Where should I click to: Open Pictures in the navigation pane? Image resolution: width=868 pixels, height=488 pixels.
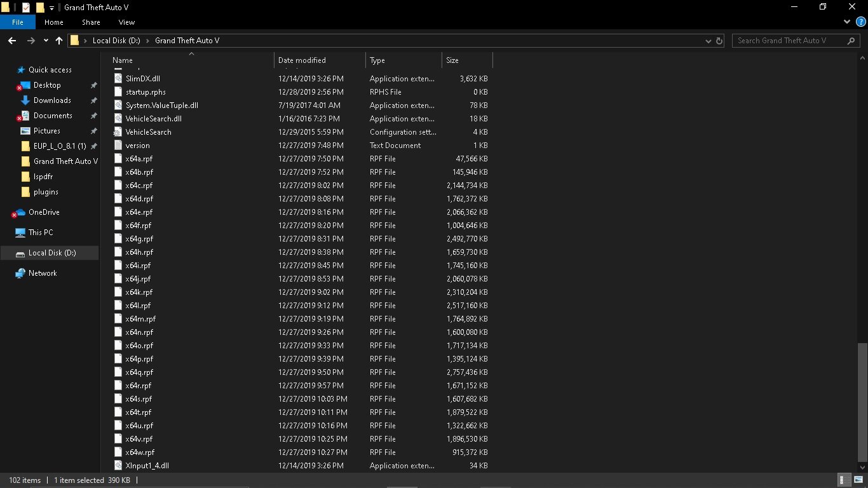point(47,131)
